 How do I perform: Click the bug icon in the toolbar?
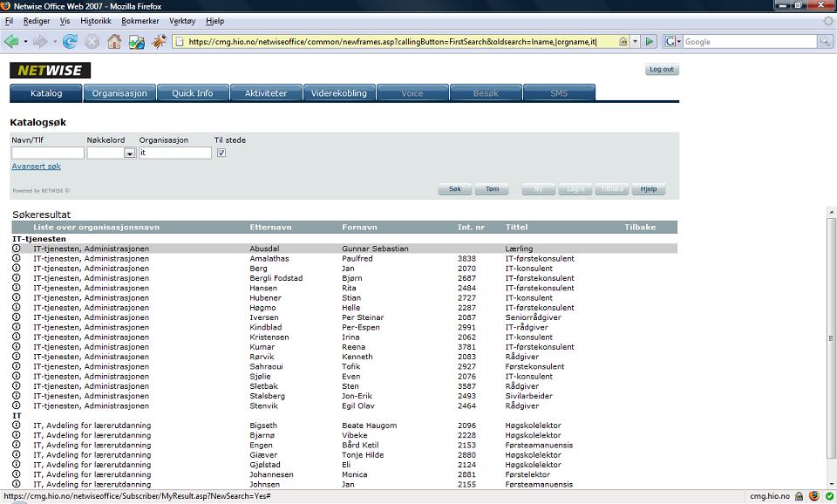(159, 41)
